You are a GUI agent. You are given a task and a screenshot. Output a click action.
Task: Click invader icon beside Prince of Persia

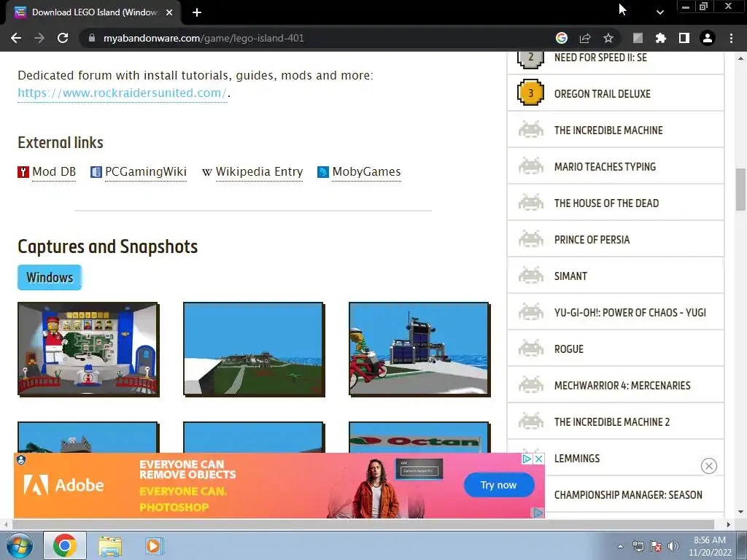coord(531,239)
